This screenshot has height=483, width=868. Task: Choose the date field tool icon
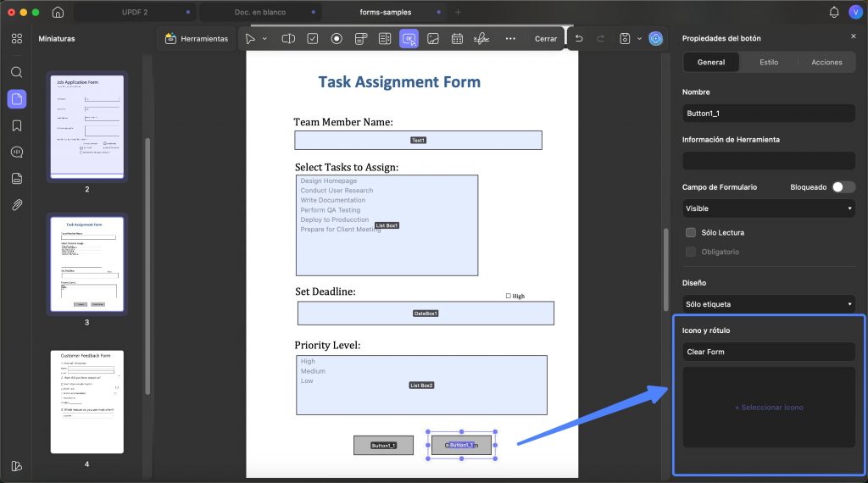tap(457, 39)
